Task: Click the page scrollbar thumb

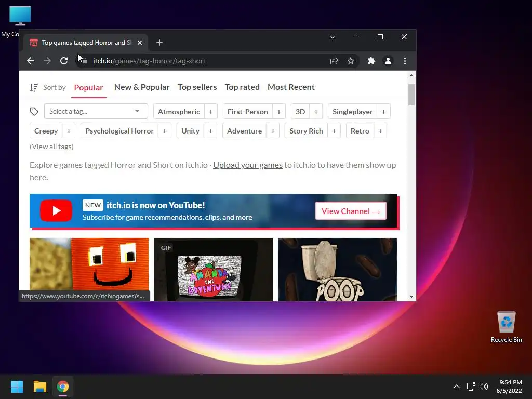Action: 411,95
